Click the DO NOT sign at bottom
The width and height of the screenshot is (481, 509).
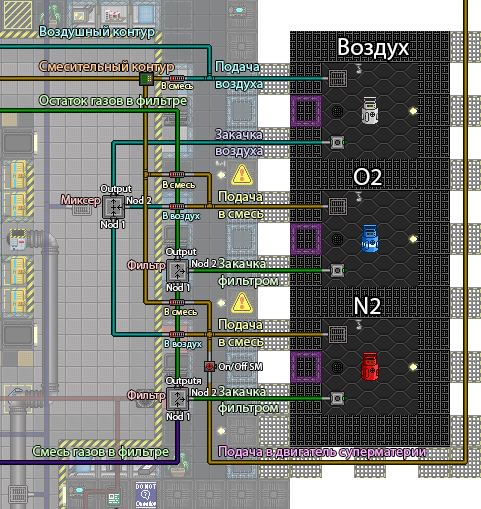[x=146, y=495]
